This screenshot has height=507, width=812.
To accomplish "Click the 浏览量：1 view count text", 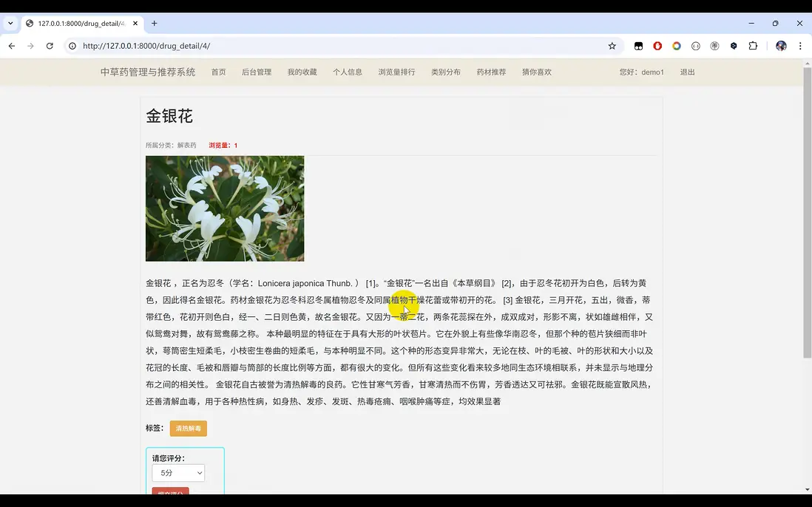I will pos(223,146).
